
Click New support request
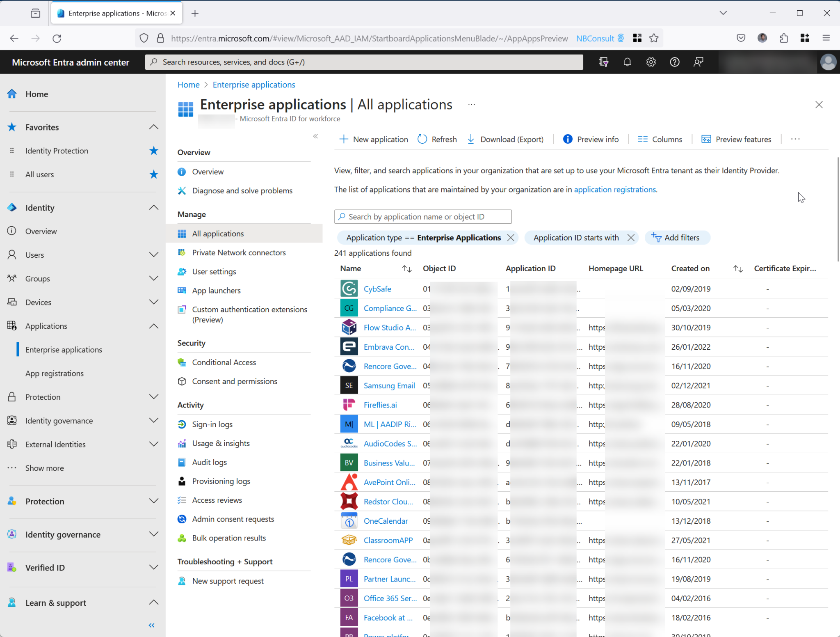[x=228, y=580]
